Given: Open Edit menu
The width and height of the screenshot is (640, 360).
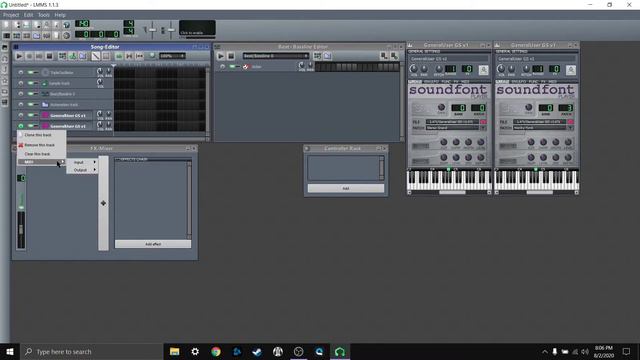Looking at the screenshot, I should pos(28,15).
